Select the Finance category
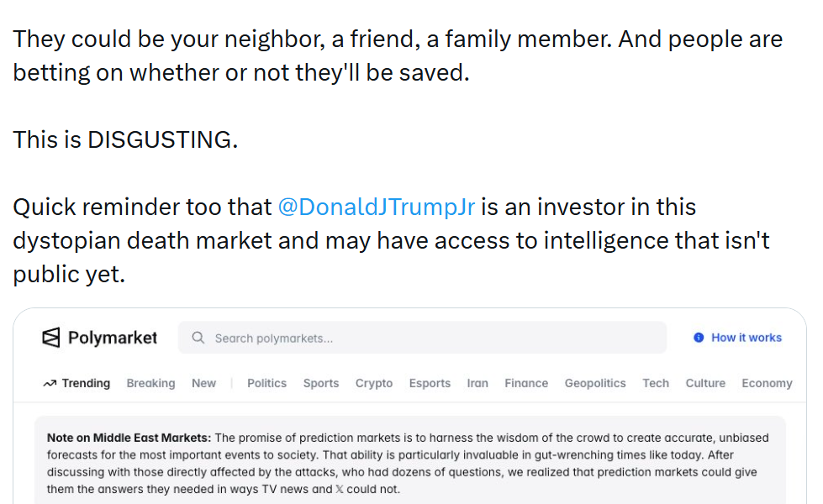The image size is (823, 504). click(x=526, y=383)
